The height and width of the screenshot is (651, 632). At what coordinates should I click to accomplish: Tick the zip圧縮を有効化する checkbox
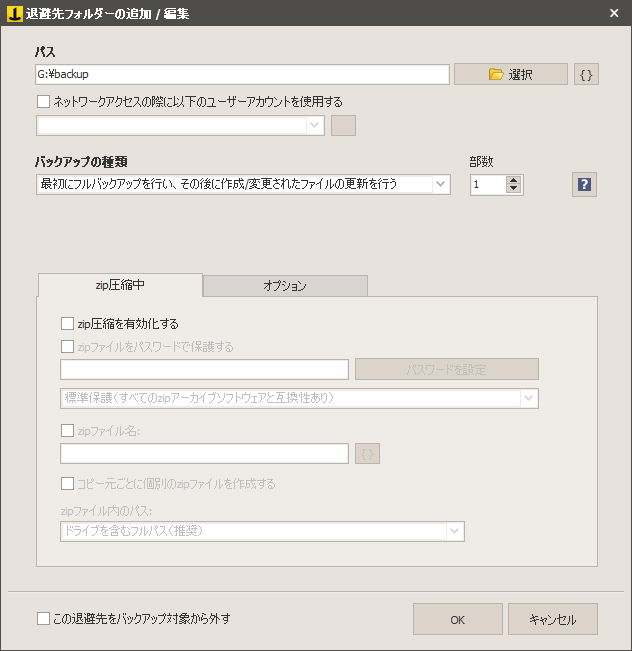[x=67, y=323]
